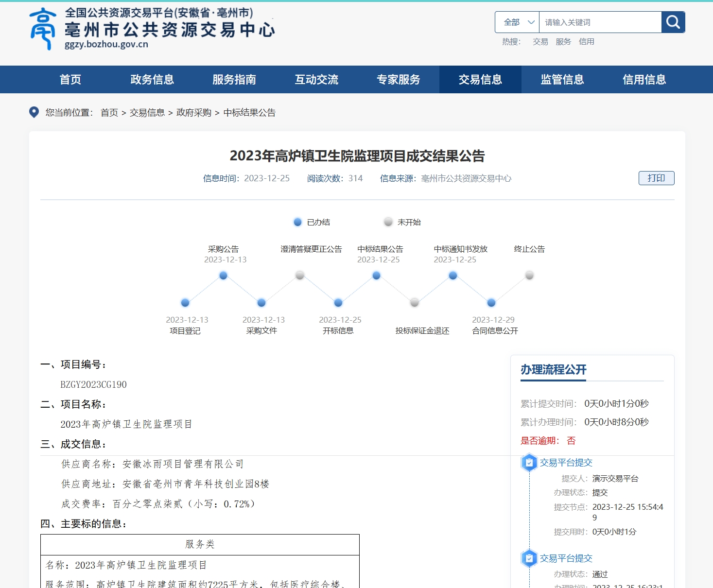The height and width of the screenshot is (588, 713).
Task: Click the Bozhou site logo emblem
Action: coord(43,29)
